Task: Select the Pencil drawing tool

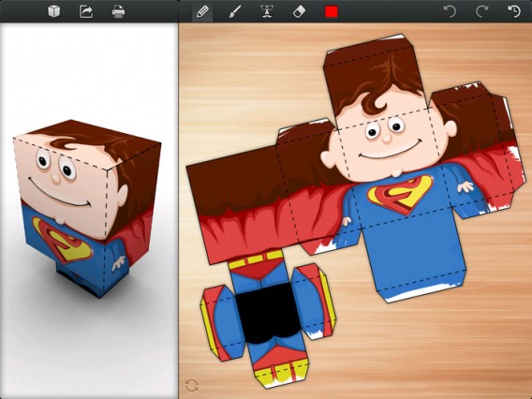Action: click(x=202, y=12)
